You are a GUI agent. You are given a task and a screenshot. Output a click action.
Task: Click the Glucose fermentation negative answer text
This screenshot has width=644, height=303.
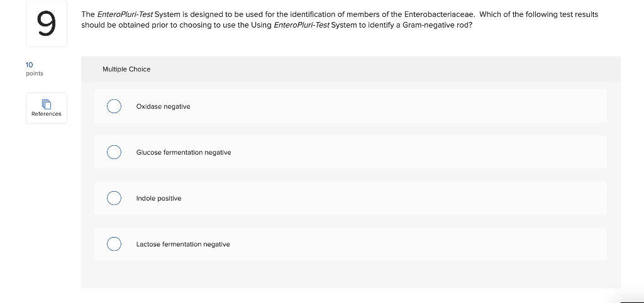coord(184,152)
